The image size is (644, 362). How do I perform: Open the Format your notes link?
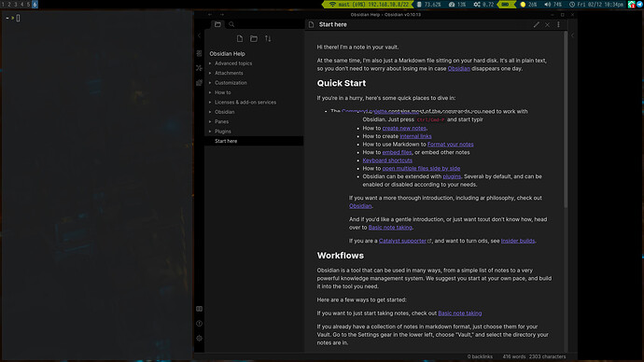pos(450,144)
